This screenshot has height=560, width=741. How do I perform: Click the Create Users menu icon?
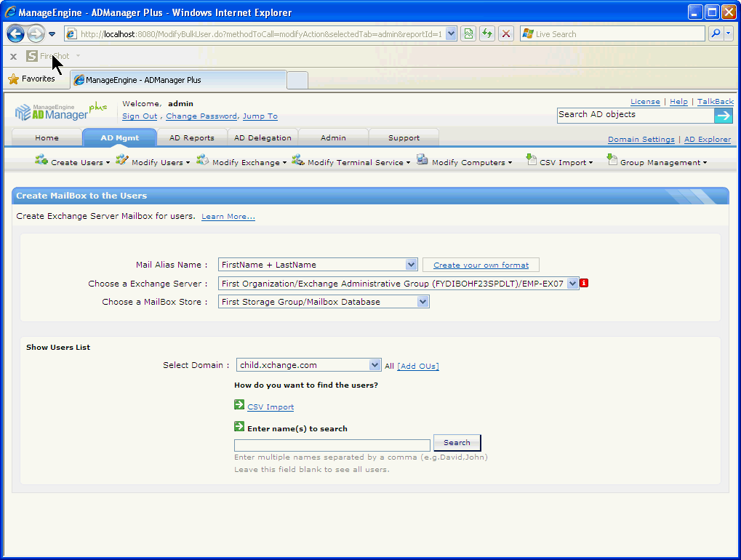click(41, 160)
